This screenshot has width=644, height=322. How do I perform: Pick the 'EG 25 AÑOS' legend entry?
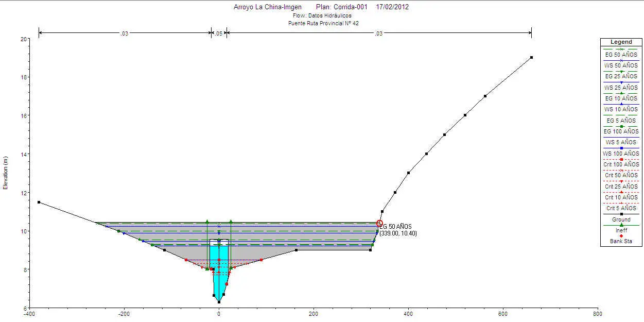pyautogui.click(x=621, y=76)
